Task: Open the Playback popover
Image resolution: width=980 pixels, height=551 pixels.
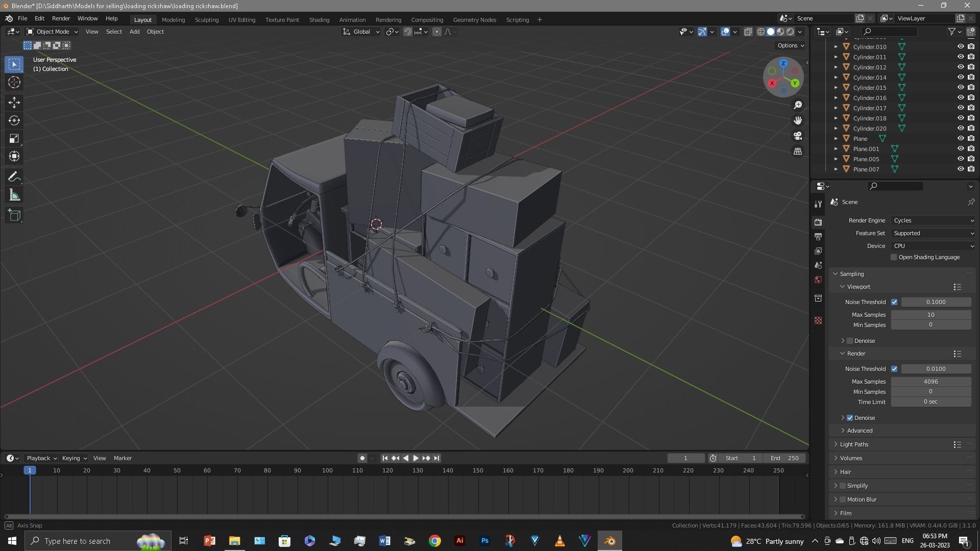Action: pyautogui.click(x=41, y=458)
